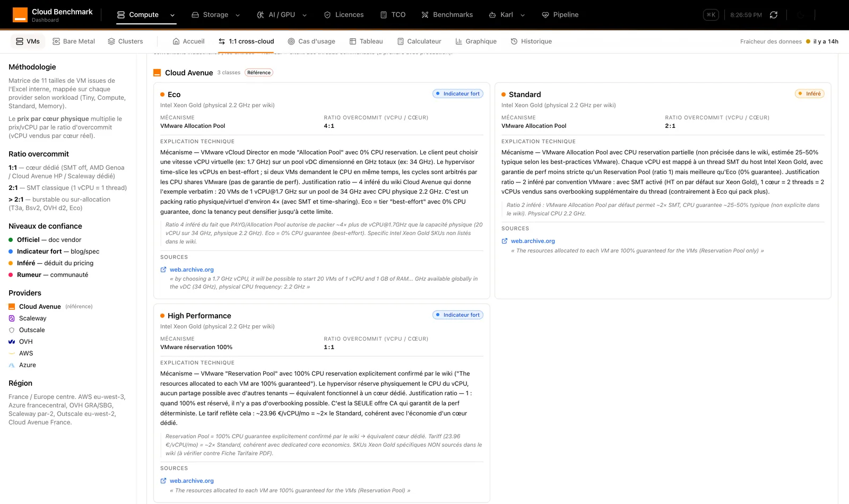Click the Outscale provider icon
This screenshot has width=849, height=504.
(12, 330)
